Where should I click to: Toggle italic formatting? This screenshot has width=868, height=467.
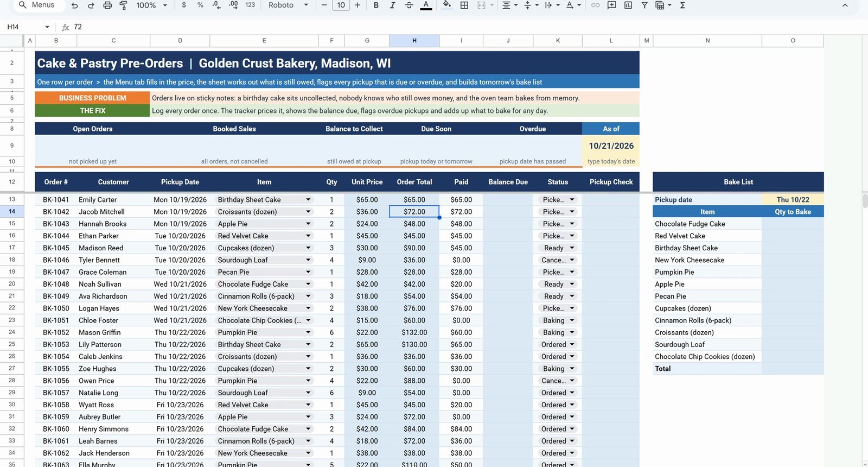pyautogui.click(x=392, y=5)
